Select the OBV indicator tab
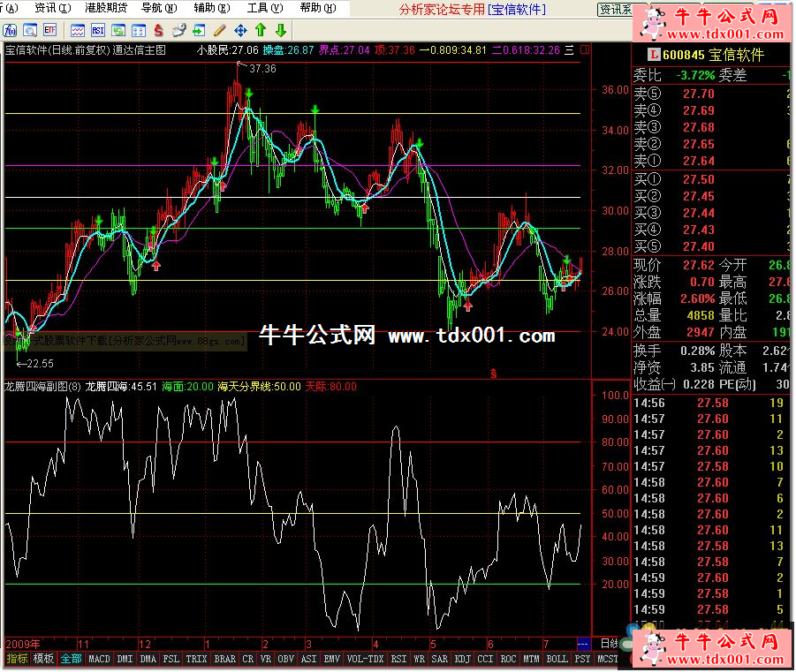796x672 pixels. (286, 659)
